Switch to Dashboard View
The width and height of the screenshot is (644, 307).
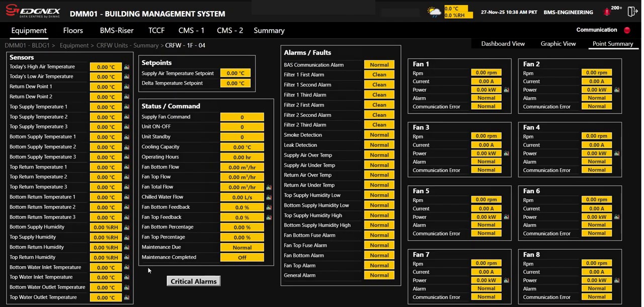[x=503, y=44]
